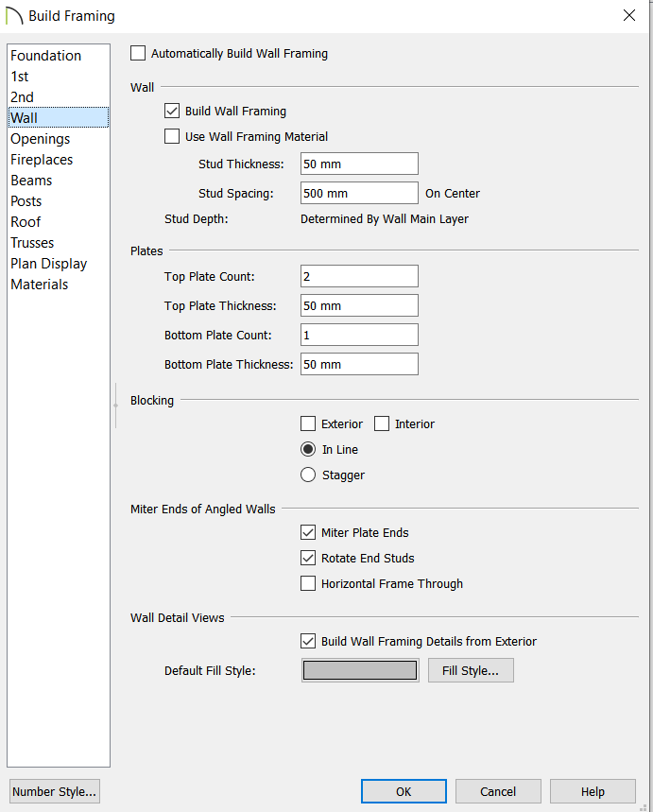Go to the Beams panel

pos(58,180)
